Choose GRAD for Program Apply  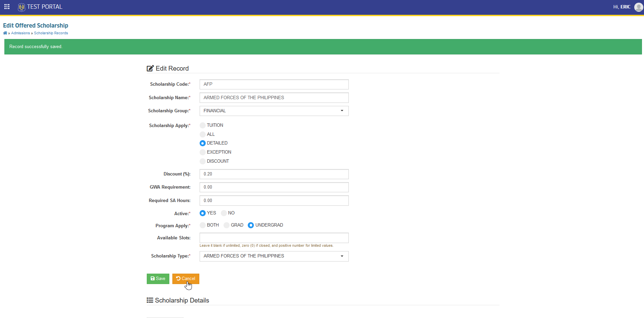click(x=227, y=225)
